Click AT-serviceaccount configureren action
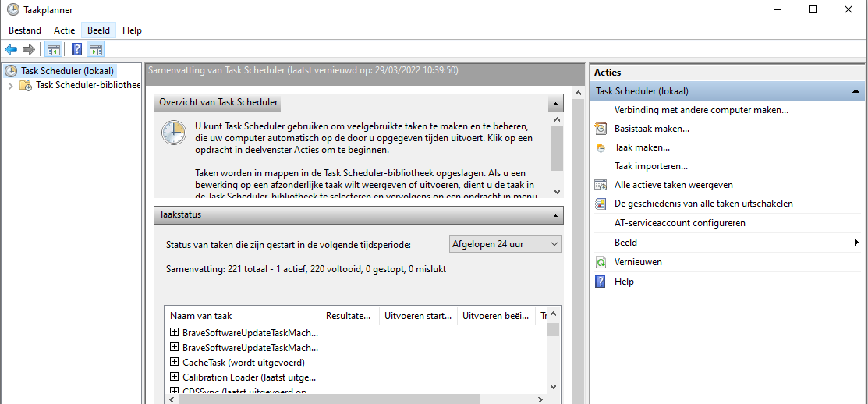The height and width of the screenshot is (404, 868). (680, 223)
